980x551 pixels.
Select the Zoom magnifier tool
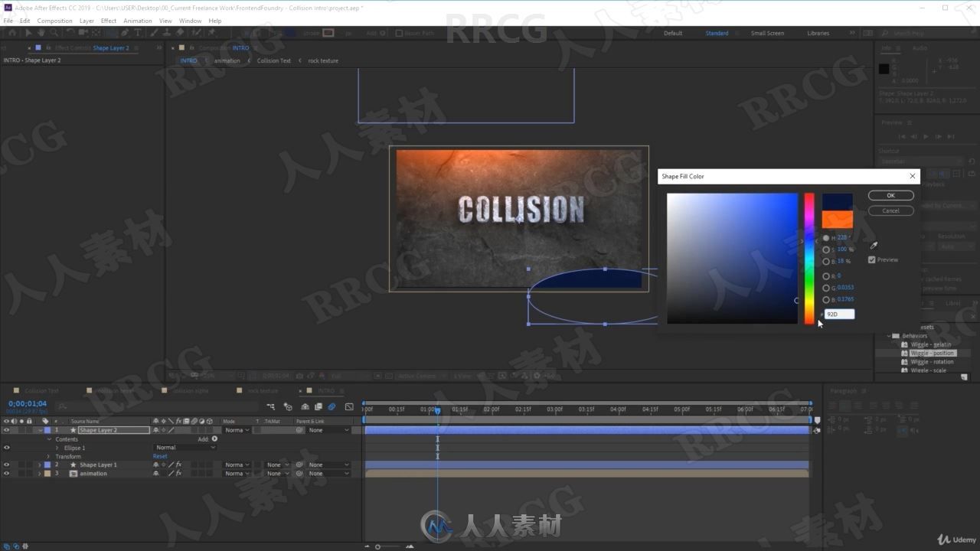pos(54,33)
